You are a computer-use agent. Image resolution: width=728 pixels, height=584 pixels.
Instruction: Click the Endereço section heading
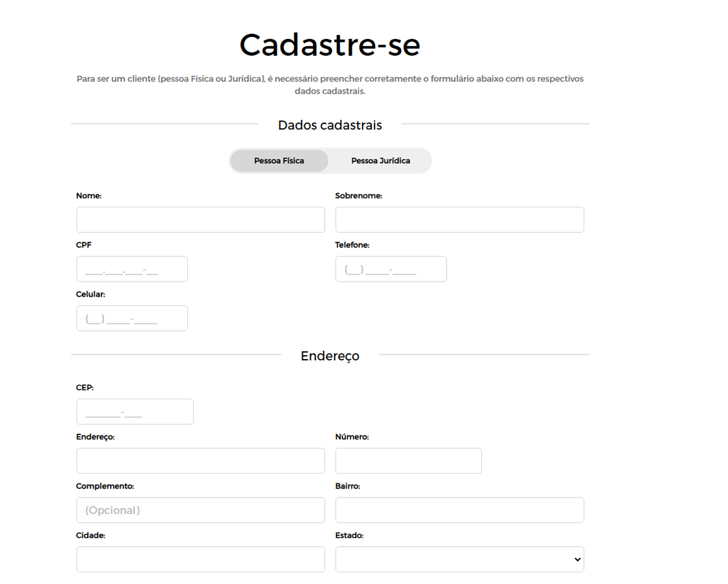click(330, 356)
